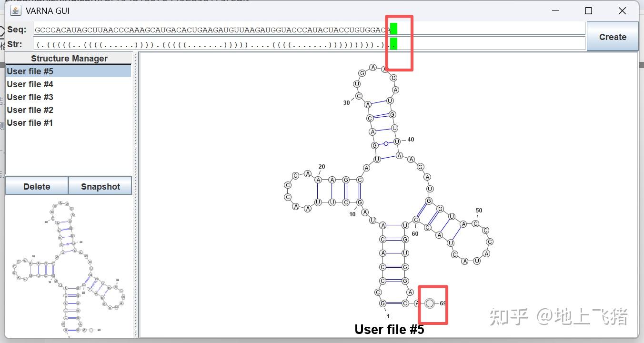The width and height of the screenshot is (644, 343).
Task: Click the number label 30
Action: coord(346,103)
